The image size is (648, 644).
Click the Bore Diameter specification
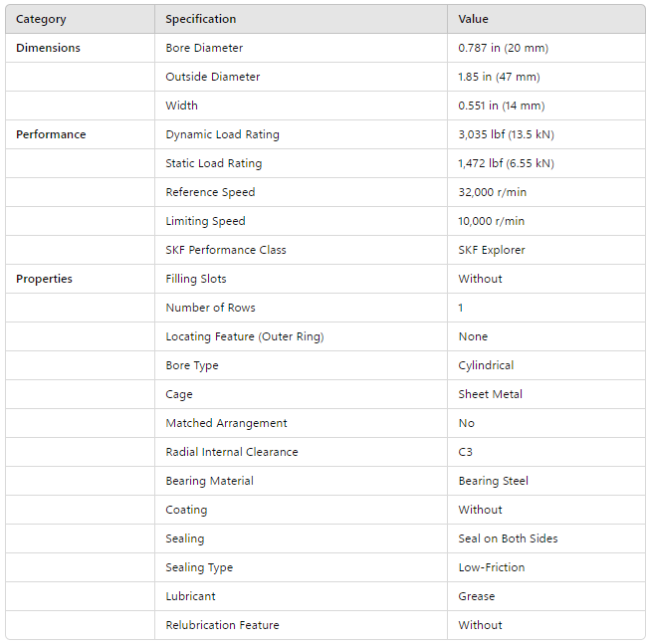pos(204,48)
